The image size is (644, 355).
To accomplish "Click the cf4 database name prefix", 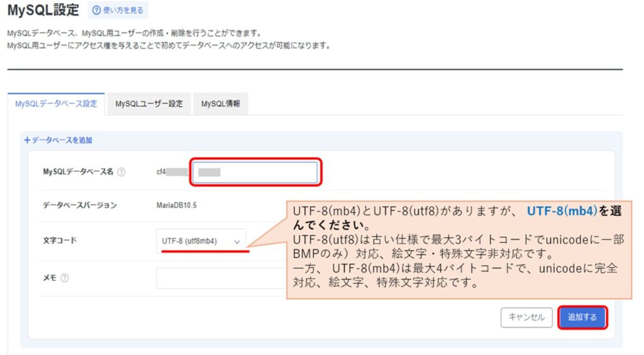I will click(x=161, y=172).
